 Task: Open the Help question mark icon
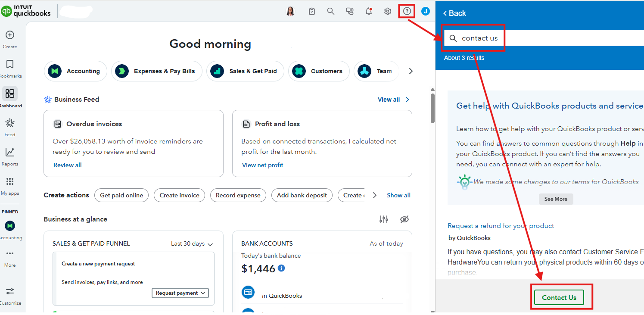point(407,12)
